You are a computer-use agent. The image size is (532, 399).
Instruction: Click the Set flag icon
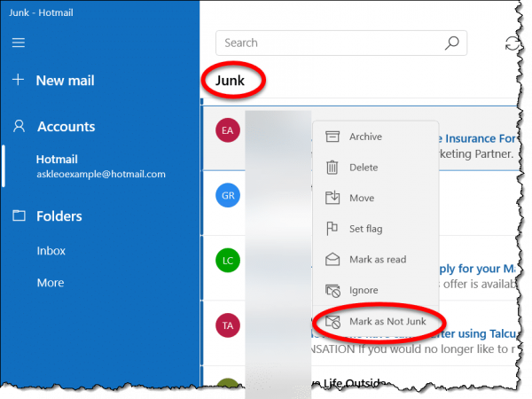coord(332,229)
